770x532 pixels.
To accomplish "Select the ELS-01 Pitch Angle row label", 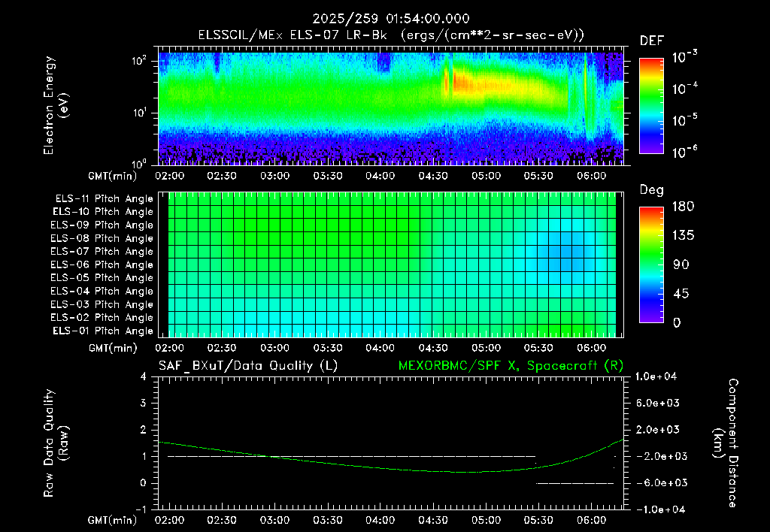I will pyautogui.click(x=103, y=331).
